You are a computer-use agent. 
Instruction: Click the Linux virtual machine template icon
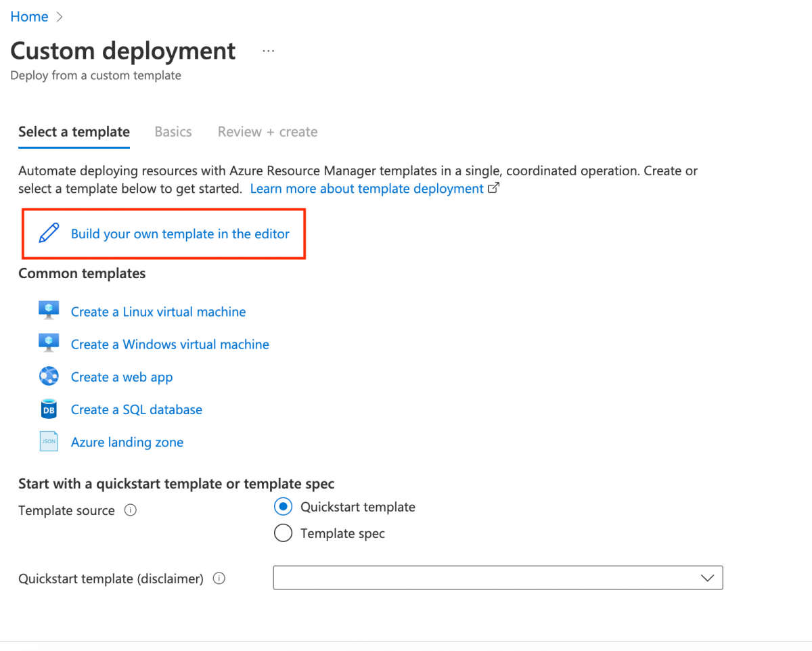point(49,309)
